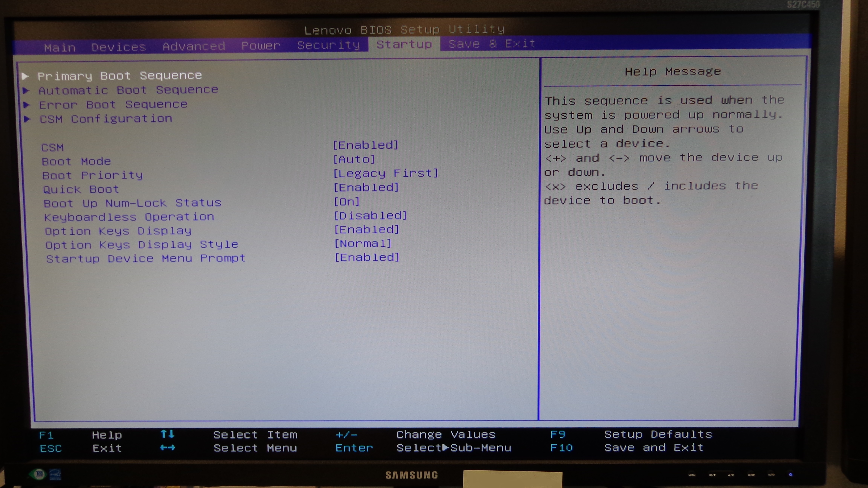This screenshot has width=868, height=488.
Task: Toggle Keyboardless Operation Disabled value
Action: (x=370, y=216)
